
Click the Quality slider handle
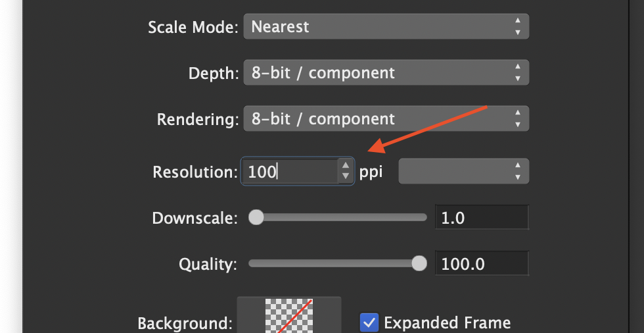(419, 264)
